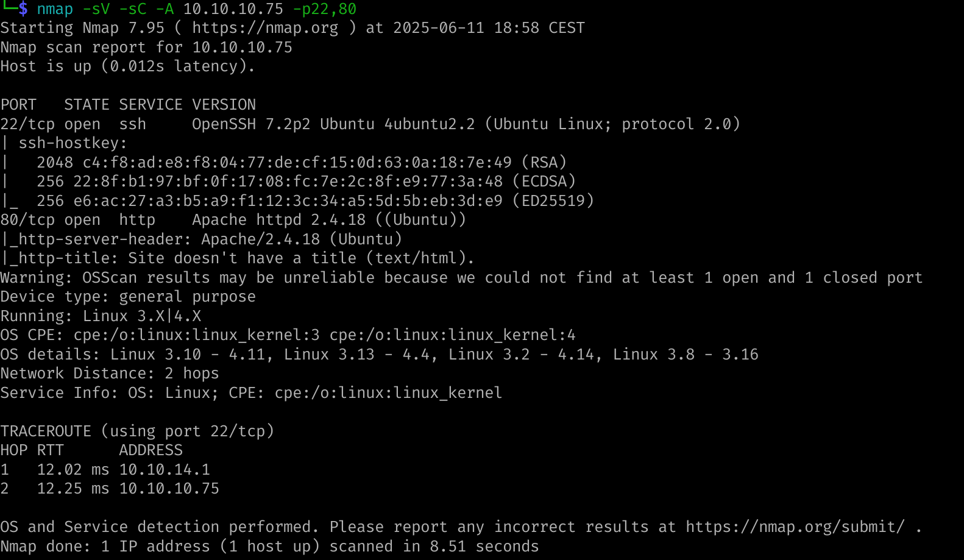Click the RSA host key fingerprint
The height and width of the screenshot is (560, 964).
[297, 163]
